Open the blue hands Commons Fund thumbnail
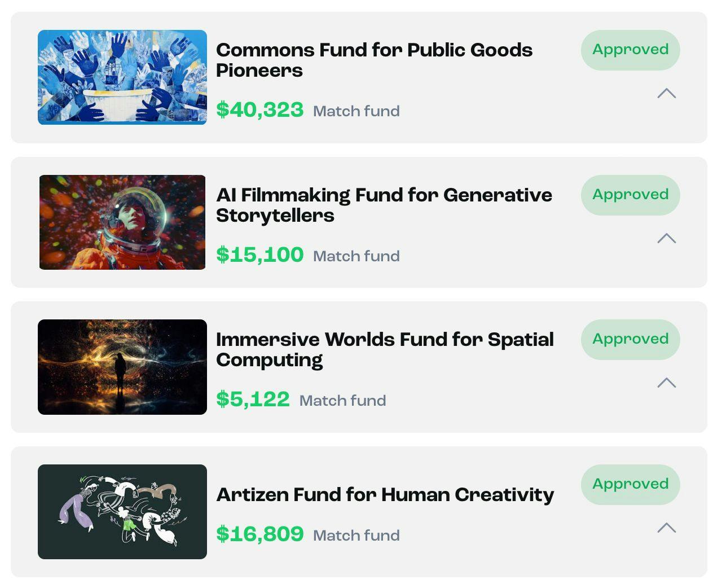The width and height of the screenshot is (722, 588). [122, 77]
